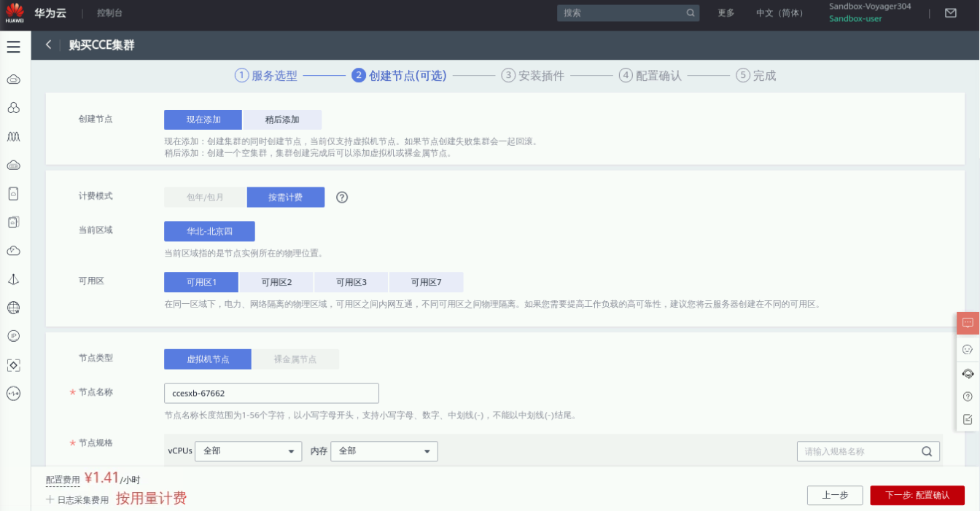This screenshot has height=511, width=980.
Task: Open the 更多 menu in the top bar
Action: pyautogui.click(x=726, y=13)
